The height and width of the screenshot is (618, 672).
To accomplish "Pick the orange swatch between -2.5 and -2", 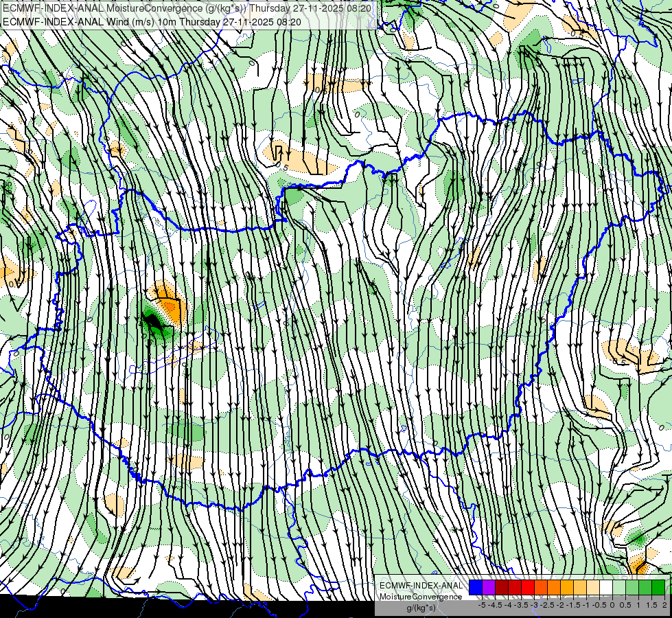I will click(554, 588).
